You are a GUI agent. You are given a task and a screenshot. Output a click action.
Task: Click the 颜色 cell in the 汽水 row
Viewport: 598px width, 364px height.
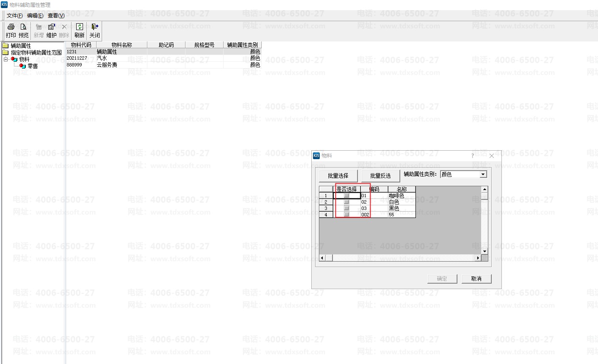[x=243, y=58]
